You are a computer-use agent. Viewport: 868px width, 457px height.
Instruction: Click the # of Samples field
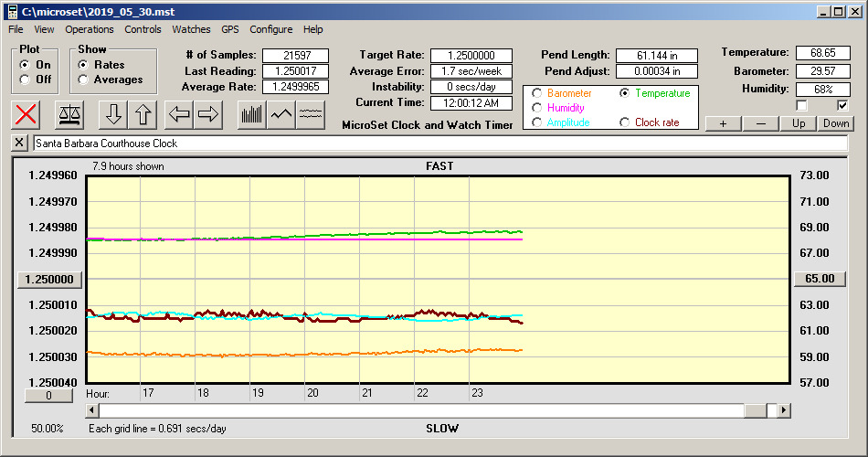(296, 56)
